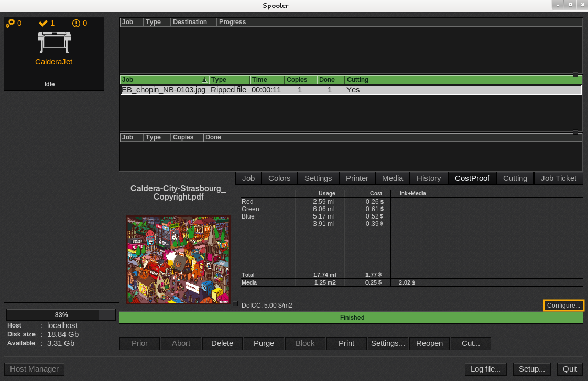Open the History tab
Viewport: 588px width, 381px height.
tap(428, 178)
